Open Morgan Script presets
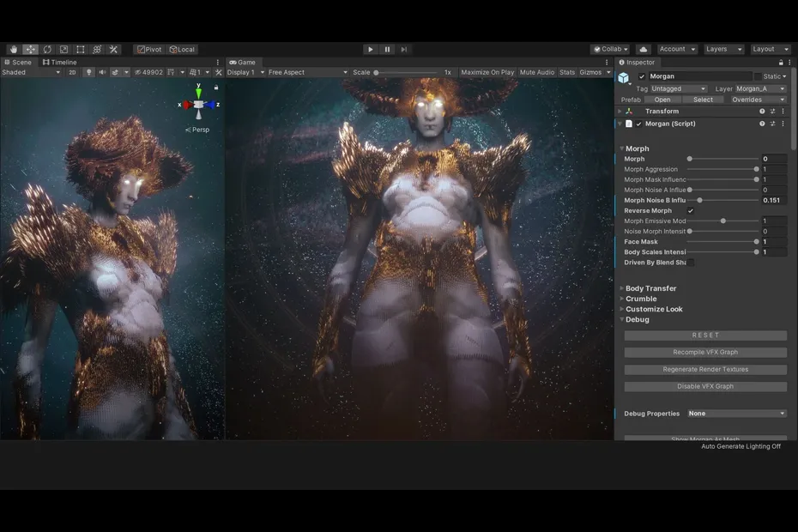Image resolution: width=798 pixels, height=532 pixels. (x=772, y=124)
